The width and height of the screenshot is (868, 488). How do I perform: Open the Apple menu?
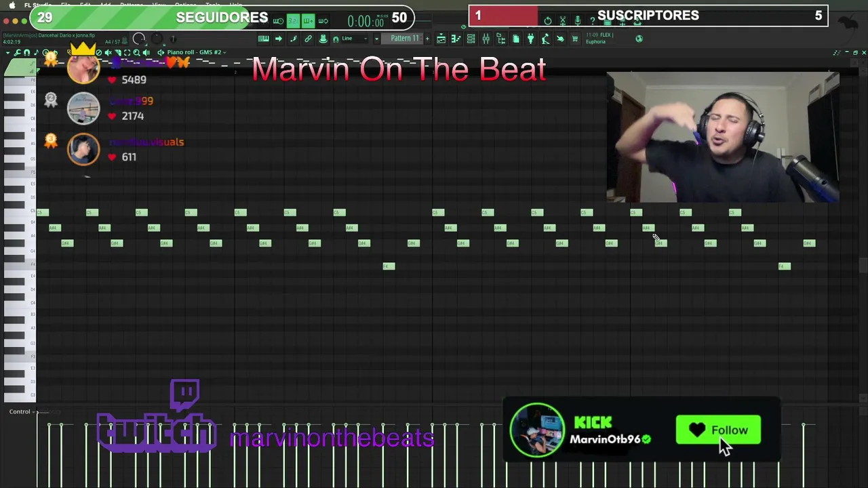(12, 5)
